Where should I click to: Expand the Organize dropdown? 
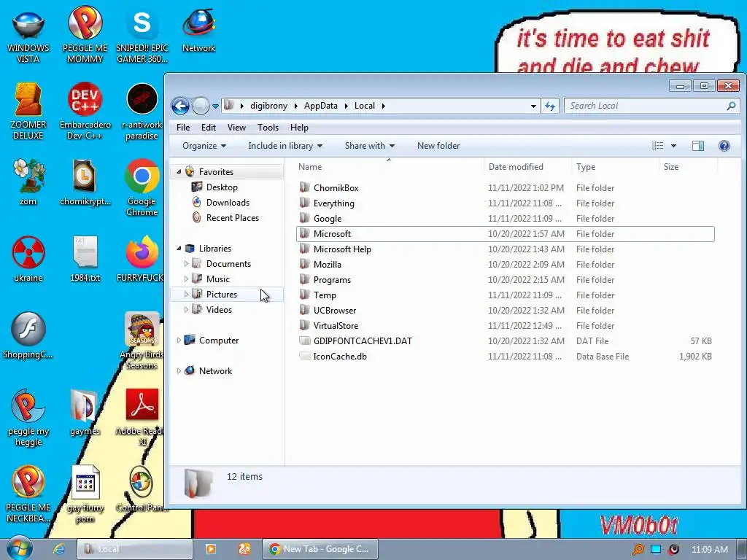[204, 146]
